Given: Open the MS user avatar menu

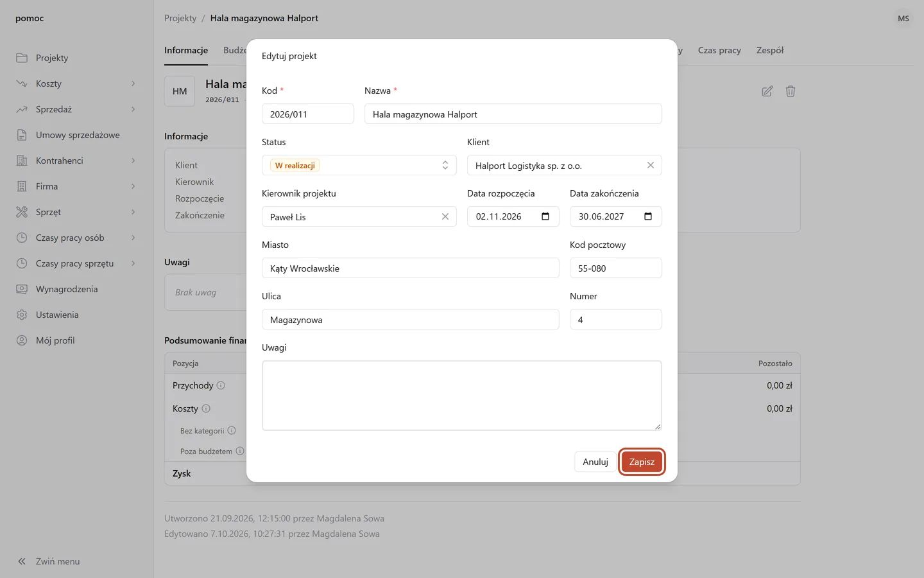Looking at the screenshot, I should point(903,19).
